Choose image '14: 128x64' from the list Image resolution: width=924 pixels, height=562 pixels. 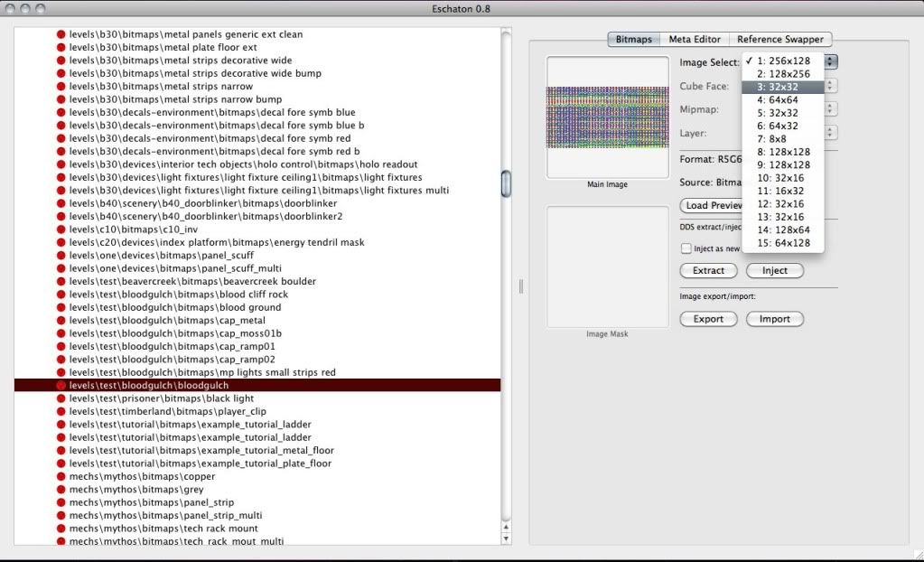782,229
